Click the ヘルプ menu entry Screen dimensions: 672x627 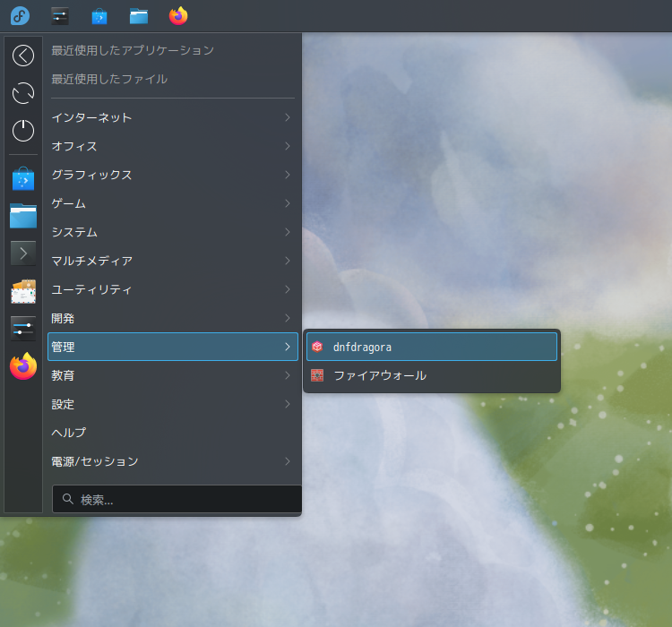[173, 433]
